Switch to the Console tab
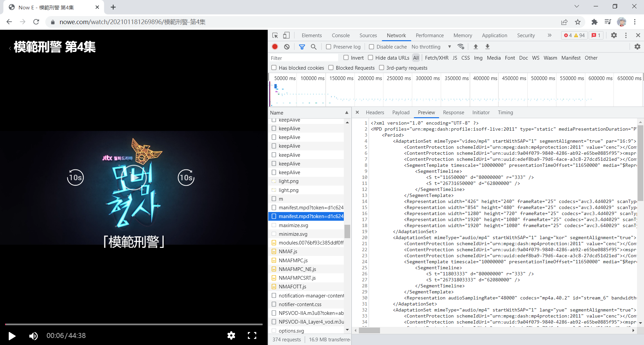 point(340,36)
